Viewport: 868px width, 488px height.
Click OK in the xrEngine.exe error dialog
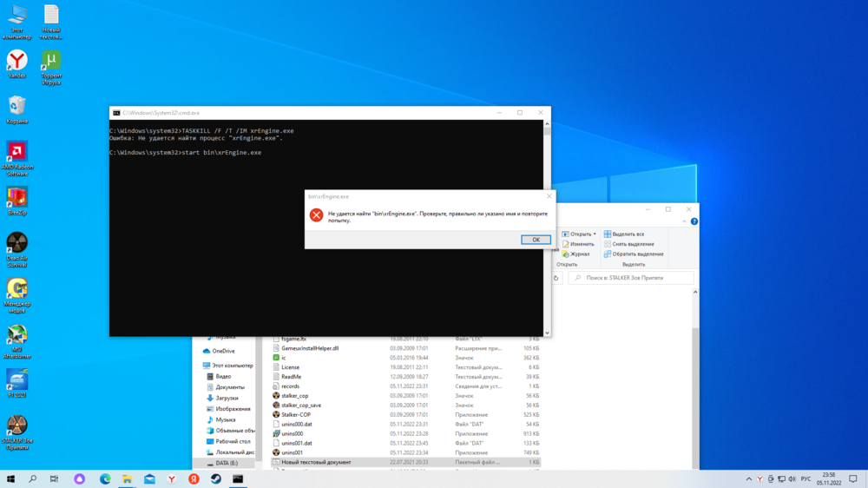tap(536, 240)
